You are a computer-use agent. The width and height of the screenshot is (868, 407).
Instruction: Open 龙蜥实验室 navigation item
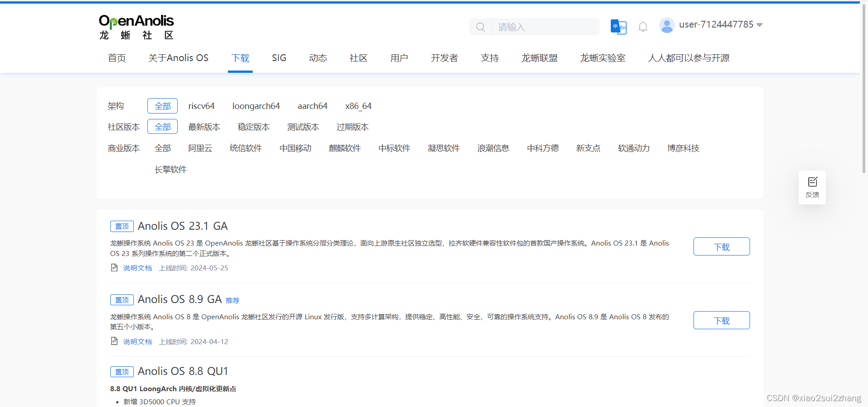click(x=603, y=58)
